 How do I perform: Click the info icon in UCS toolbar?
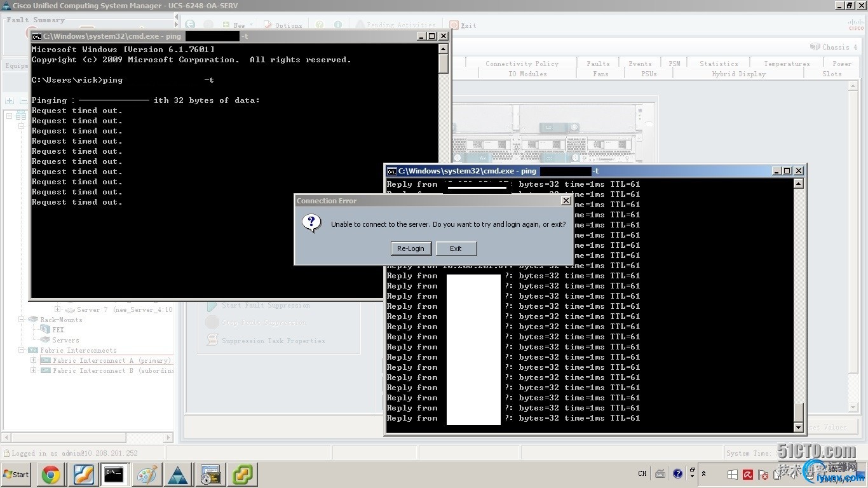(x=338, y=25)
